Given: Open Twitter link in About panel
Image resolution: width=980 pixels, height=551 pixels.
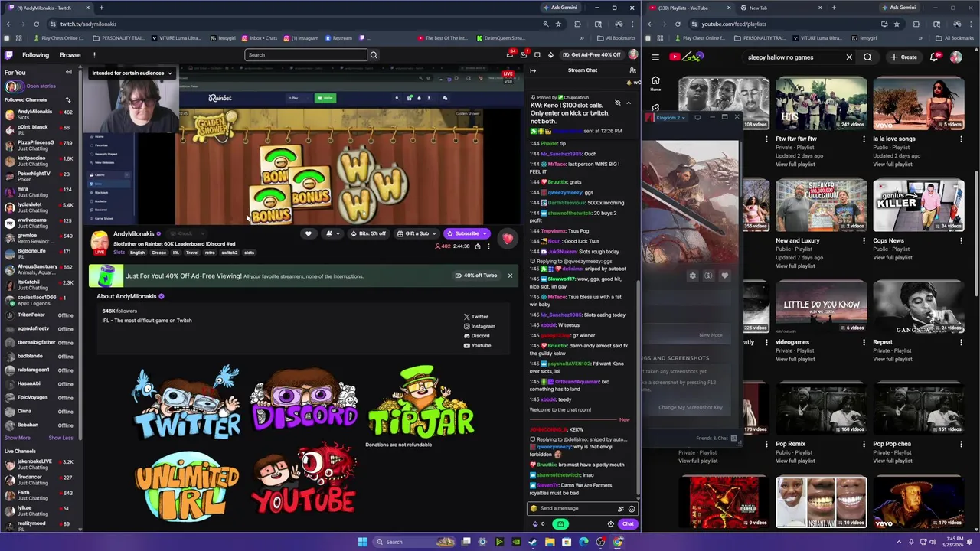Looking at the screenshot, I should click(475, 317).
